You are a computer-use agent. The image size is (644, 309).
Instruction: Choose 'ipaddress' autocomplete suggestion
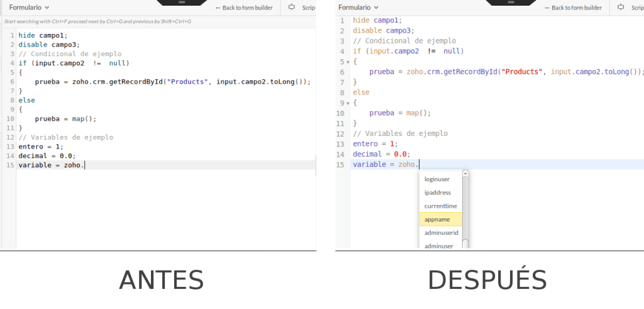pos(437,193)
